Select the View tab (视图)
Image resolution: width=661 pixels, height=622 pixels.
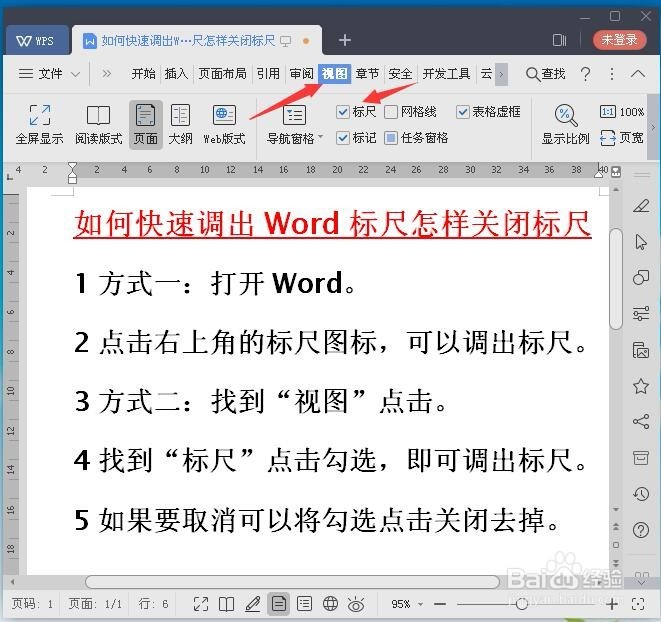click(335, 74)
